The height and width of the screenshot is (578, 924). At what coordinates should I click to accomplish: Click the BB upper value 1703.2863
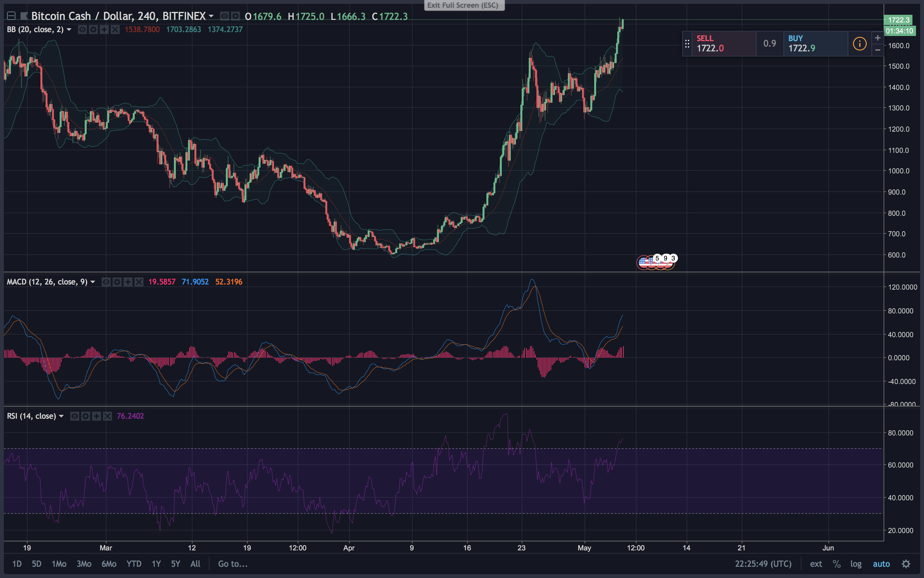click(183, 30)
